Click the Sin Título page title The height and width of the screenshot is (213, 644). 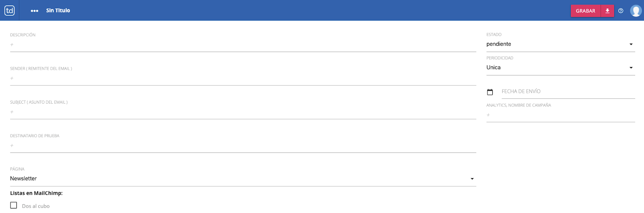click(58, 10)
